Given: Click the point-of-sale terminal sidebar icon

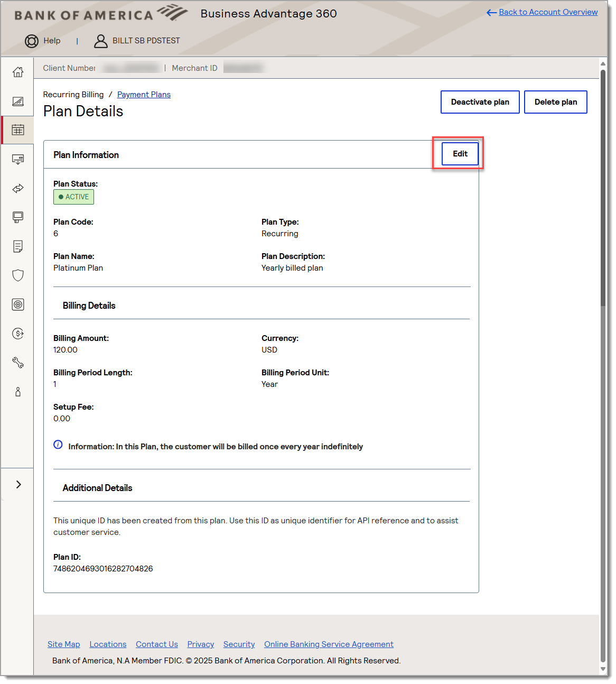Looking at the screenshot, I should point(18,217).
